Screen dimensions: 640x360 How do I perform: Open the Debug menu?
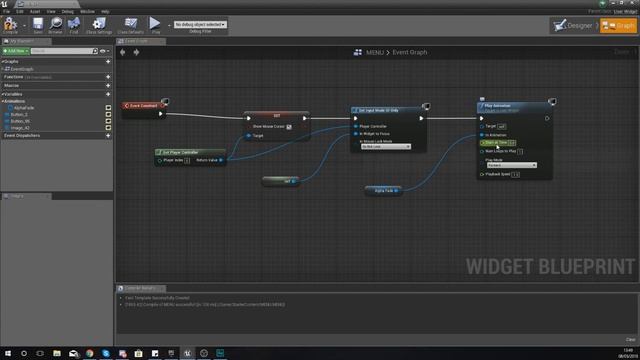(x=68, y=11)
